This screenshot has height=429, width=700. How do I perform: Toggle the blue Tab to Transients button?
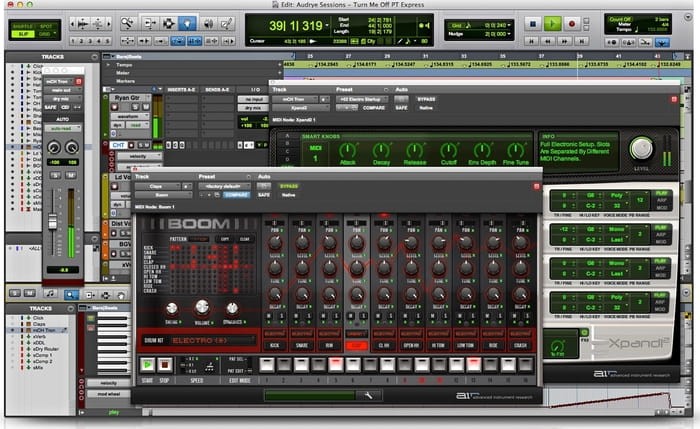point(178,41)
